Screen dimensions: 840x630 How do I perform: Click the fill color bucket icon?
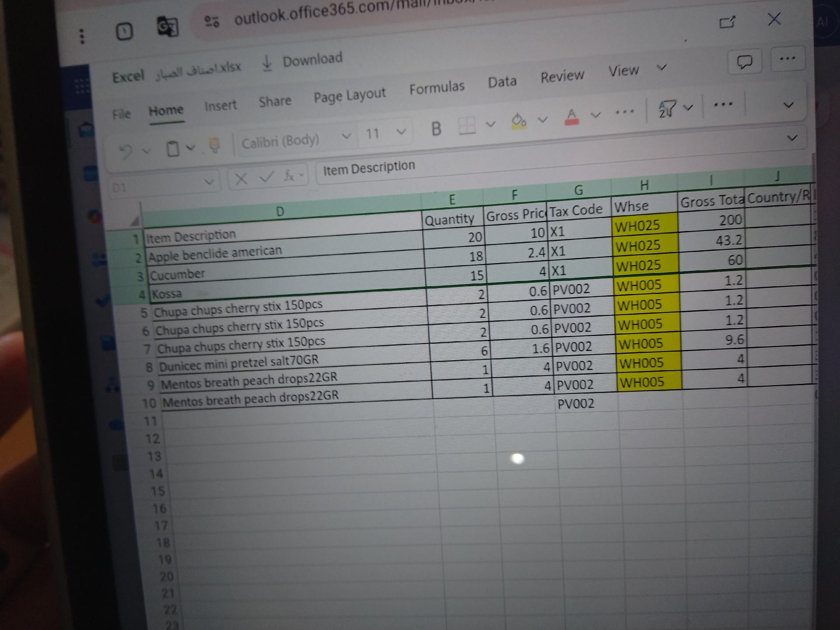(519, 121)
